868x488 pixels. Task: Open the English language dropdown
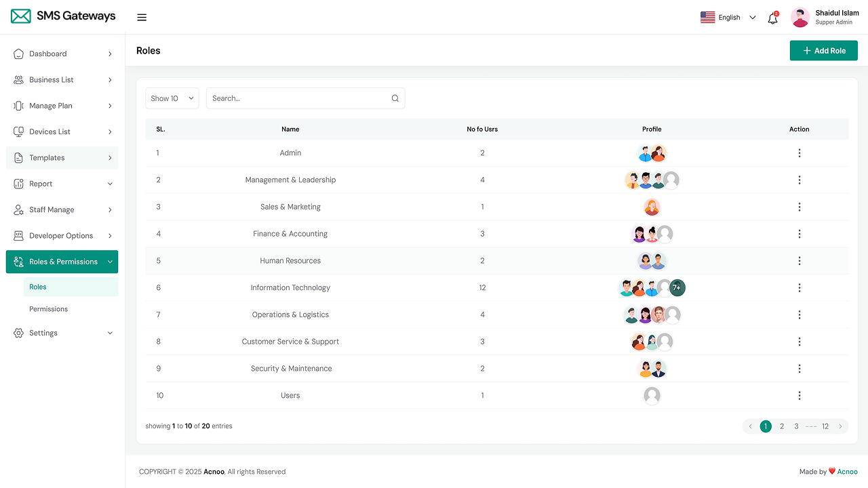[728, 18]
